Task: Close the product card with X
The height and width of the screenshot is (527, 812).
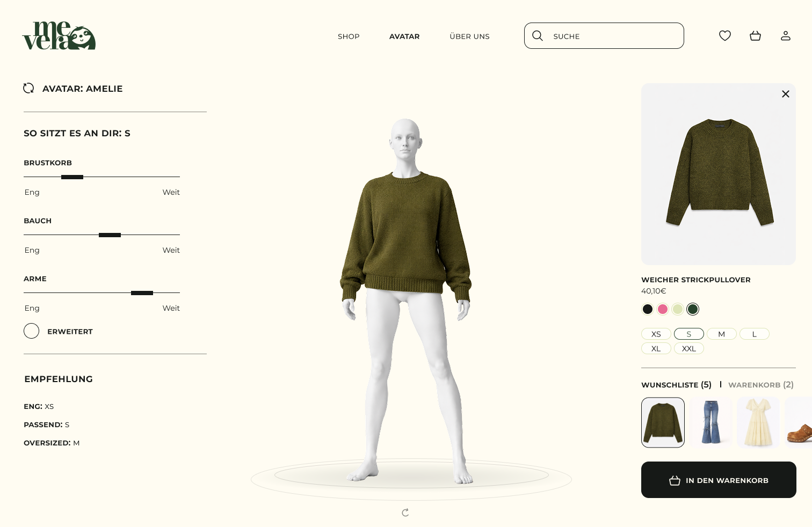Action: (x=786, y=94)
